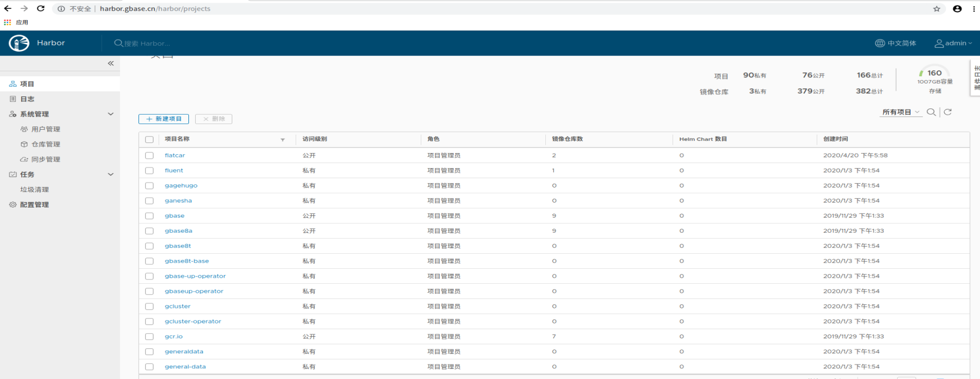Screen dimensions: 980x379
Task: Open browser three-dot menu
Action: point(974,8)
